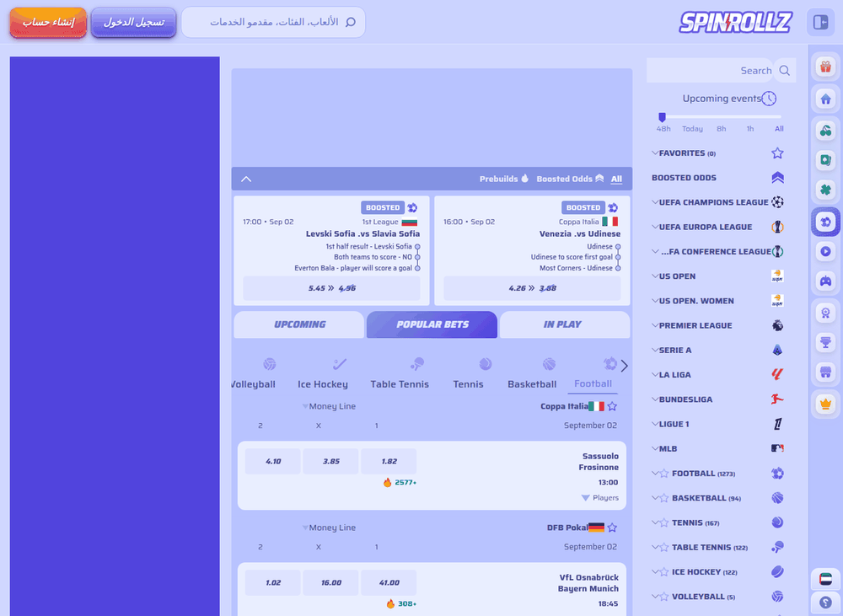
Task: Open Money Line dropdown for Coppa Italia
Action: pos(329,406)
